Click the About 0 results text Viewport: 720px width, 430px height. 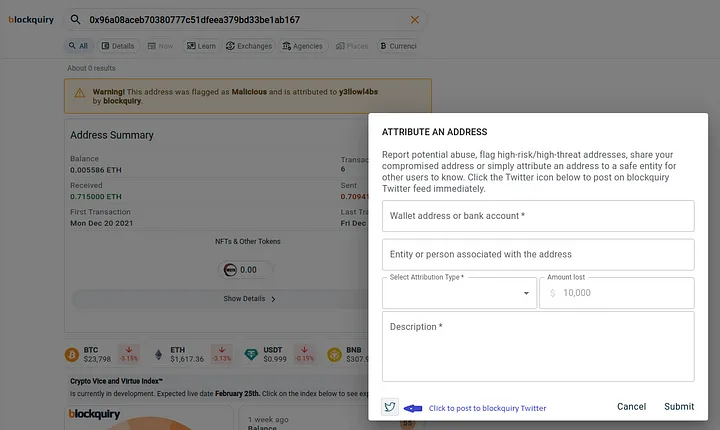click(x=91, y=68)
